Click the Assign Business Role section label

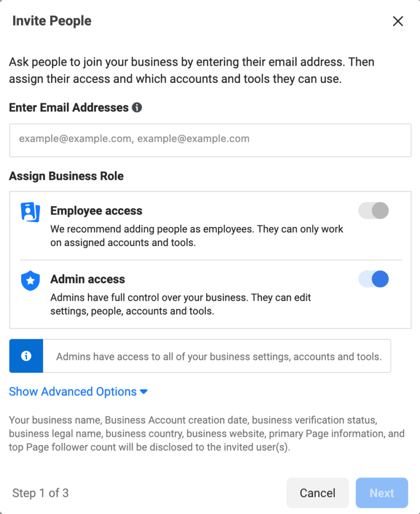(x=66, y=176)
